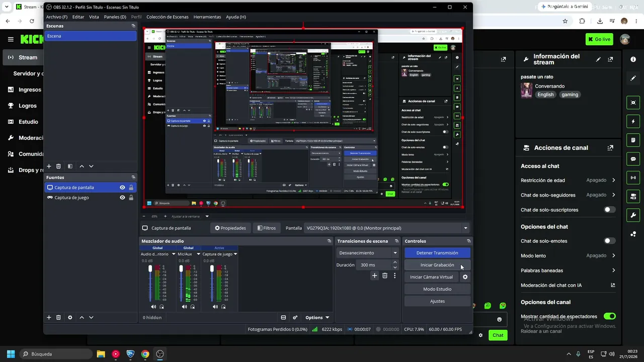Open transition more-options three dots
The height and width of the screenshot is (362, 644).
click(394, 276)
